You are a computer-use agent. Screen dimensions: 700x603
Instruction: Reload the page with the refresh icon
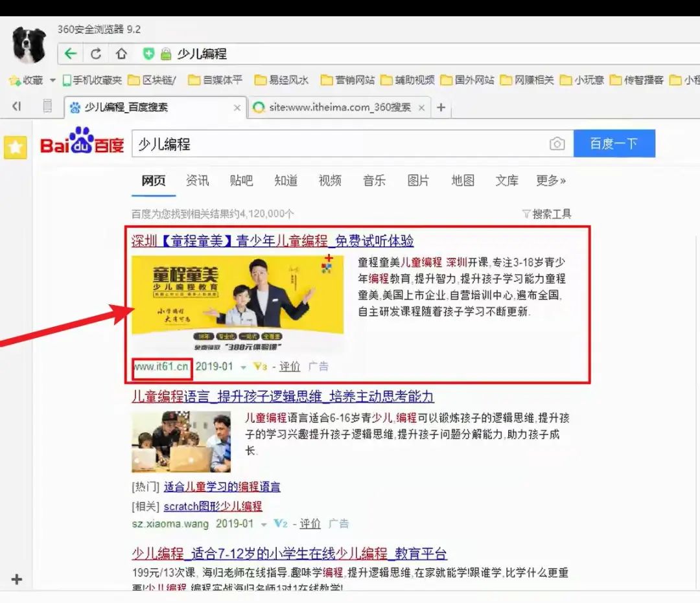coord(96,54)
